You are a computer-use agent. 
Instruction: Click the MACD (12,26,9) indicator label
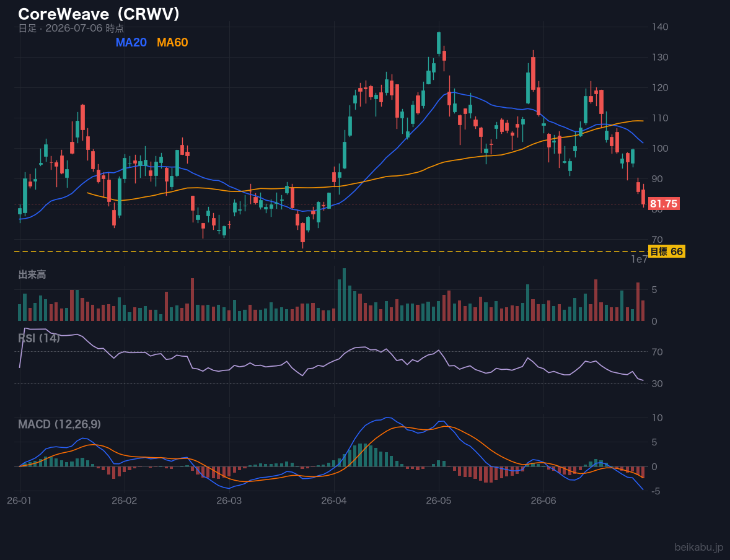[x=59, y=424]
